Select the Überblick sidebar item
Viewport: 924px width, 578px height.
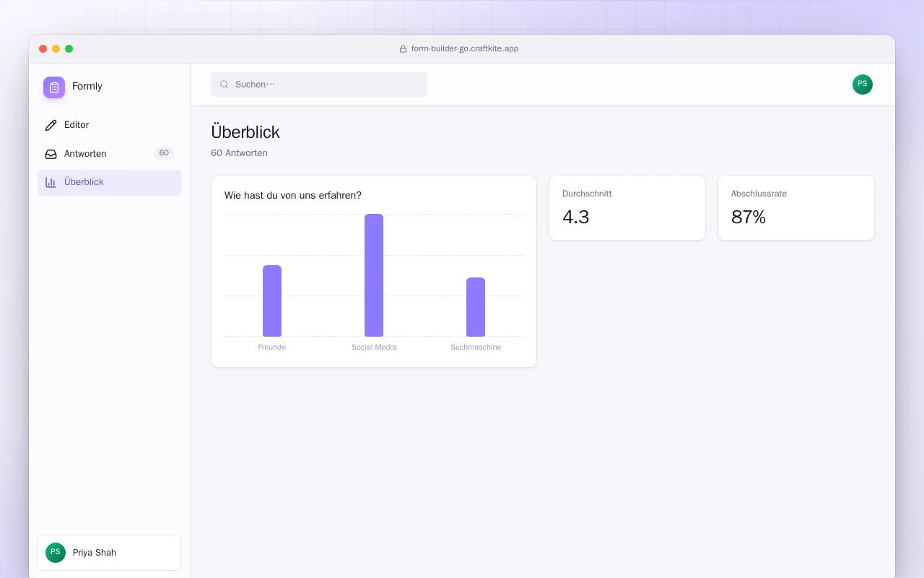coord(109,182)
